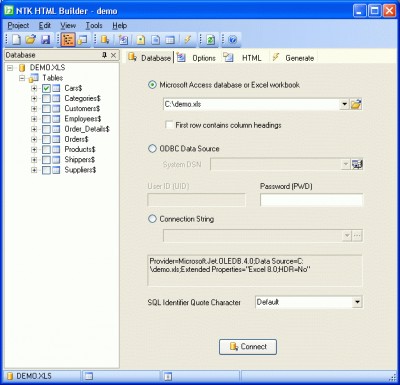Pin the Database panel with pushpin icon
Image resolution: width=400 pixels, height=385 pixels.
(x=104, y=55)
